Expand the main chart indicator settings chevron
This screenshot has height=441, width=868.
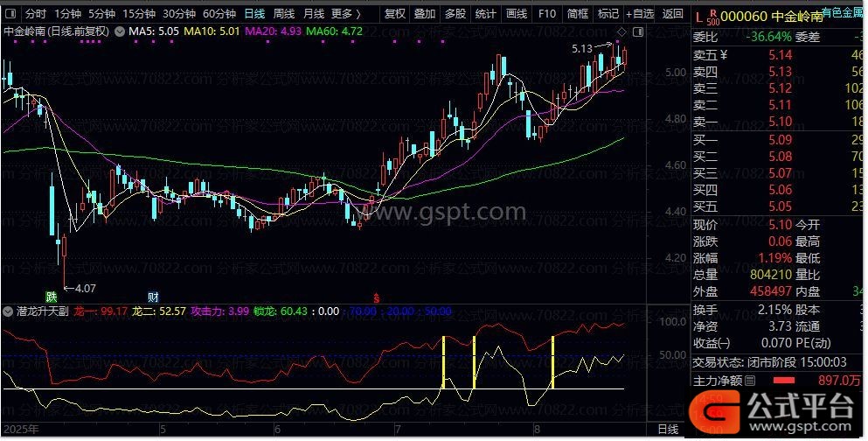click(119, 31)
